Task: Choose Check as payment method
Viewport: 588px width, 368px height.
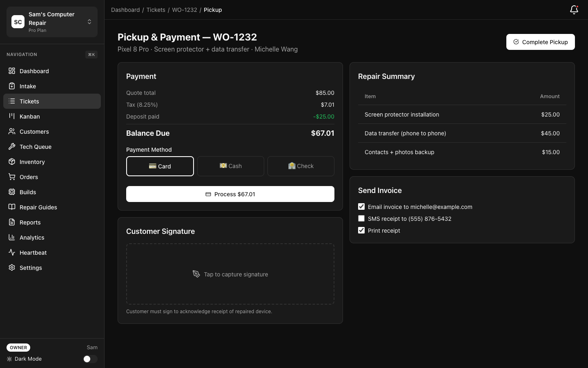Action: coord(301,166)
